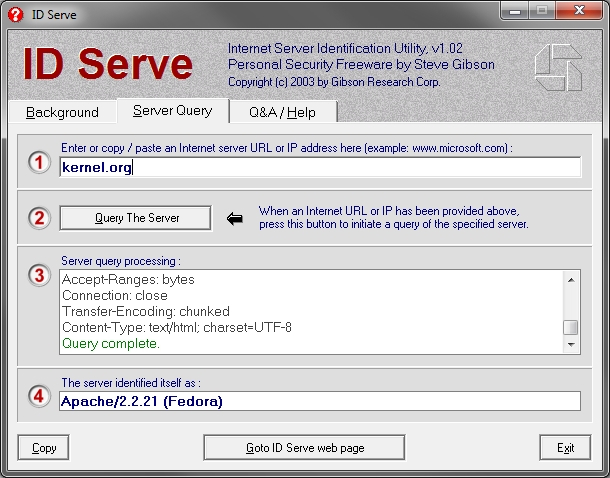Image resolution: width=610 pixels, height=478 pixels.
Task: Click the scroll up arrow in query results
Action: 571,280
